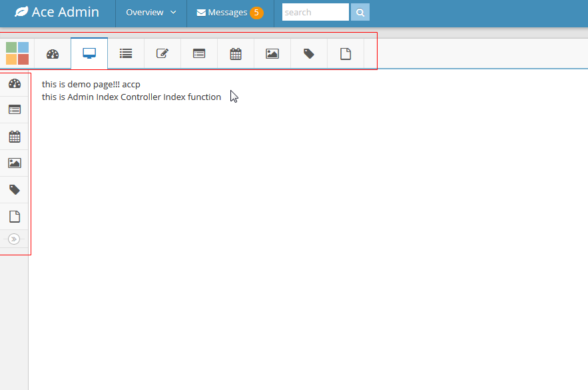
Task: Open the list icon in top menu
Action: 126,54
